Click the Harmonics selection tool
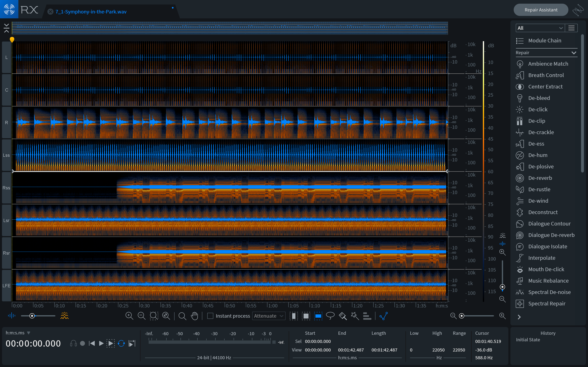 click(367, 316)
